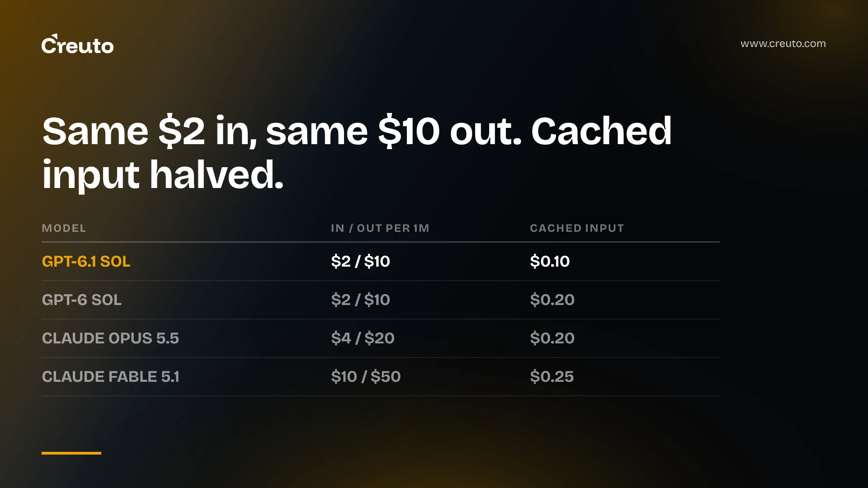Click the Creuto logo
The width and height of the screenshot is (868, 488).
tap(77, 44)
